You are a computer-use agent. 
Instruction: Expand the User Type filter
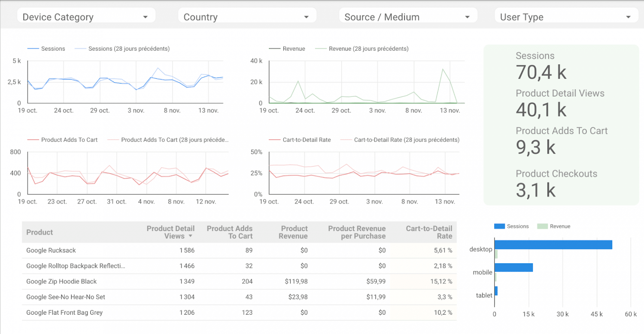[566, 17]
